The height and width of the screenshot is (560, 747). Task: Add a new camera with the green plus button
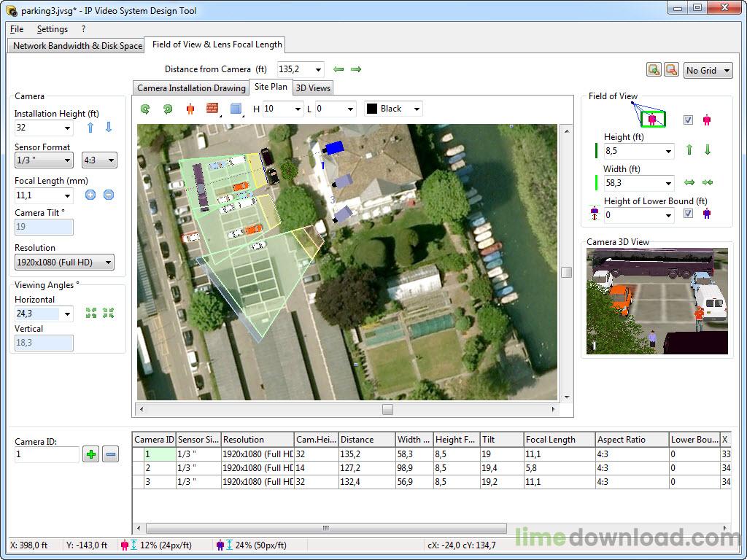(90, 454)
